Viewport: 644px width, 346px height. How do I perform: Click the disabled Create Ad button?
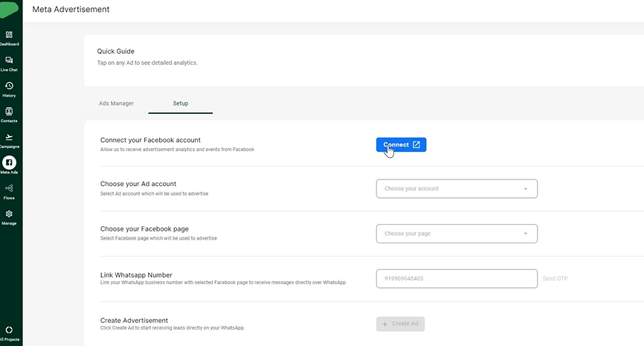pos(400,324)
